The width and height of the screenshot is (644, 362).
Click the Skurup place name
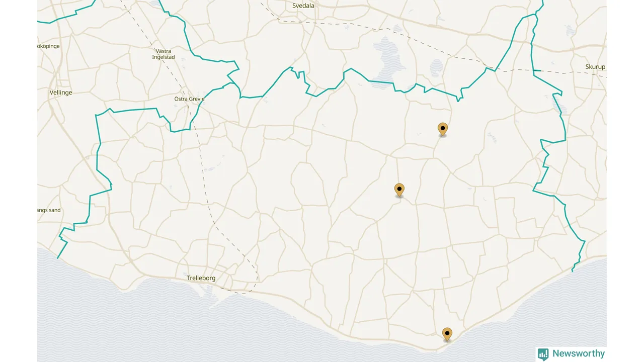pyautogui.click(x=595, y=67)
